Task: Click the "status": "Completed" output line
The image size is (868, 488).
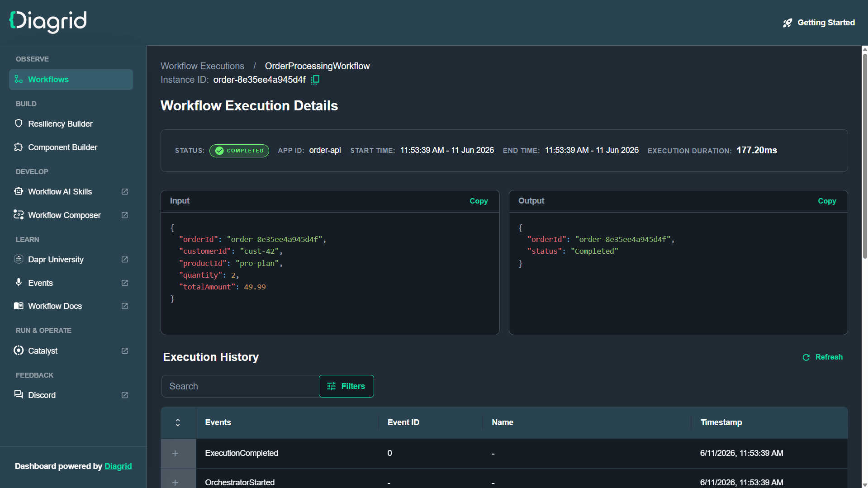Action: click(x=573, y=251)
